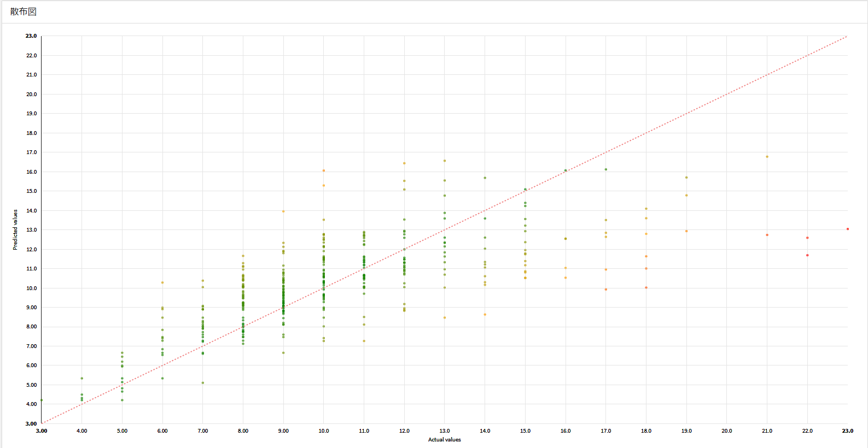Select the x-axis tick label 17.0

point(606,431)
